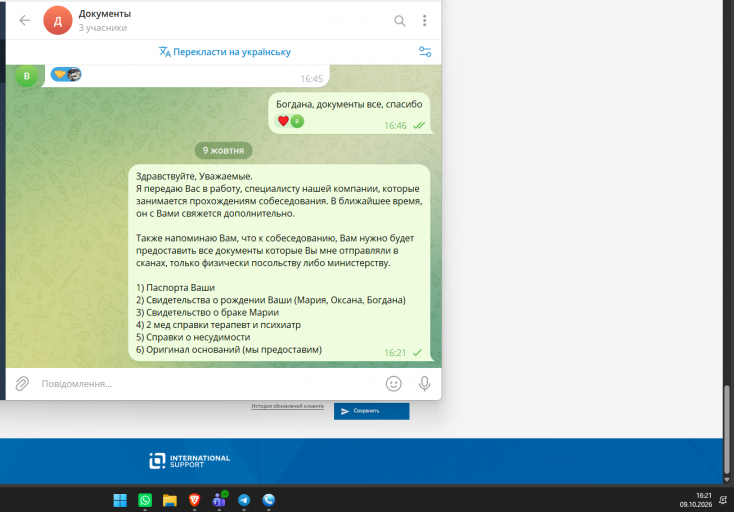Click message text Богдана, документы все, спасибо
Image resolution: width=734 pixels, height=512 pixels.
(x=349, y=104)
